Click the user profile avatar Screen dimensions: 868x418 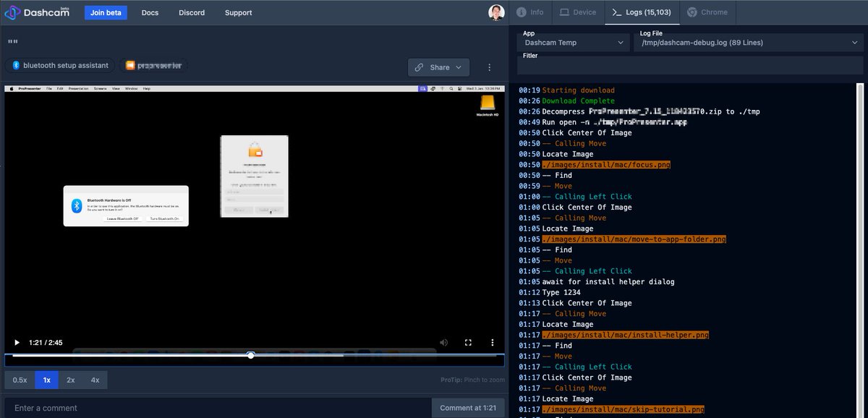point(496,12)
